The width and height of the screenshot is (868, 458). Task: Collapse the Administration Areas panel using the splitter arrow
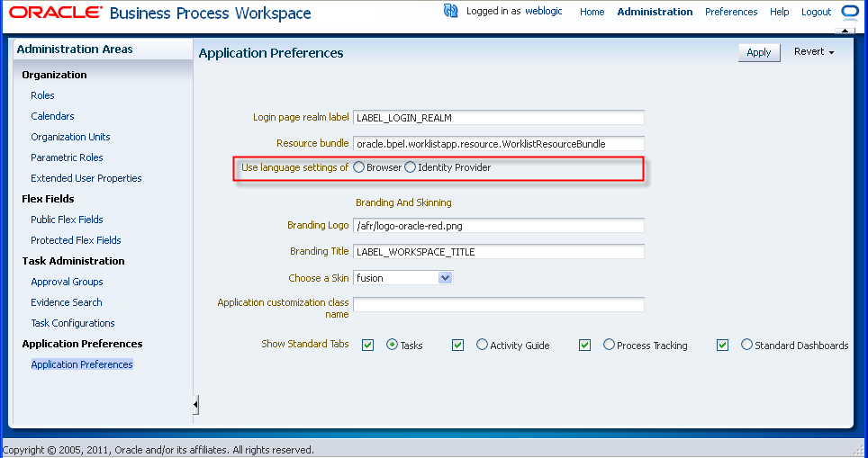click(x=195, y=405)
